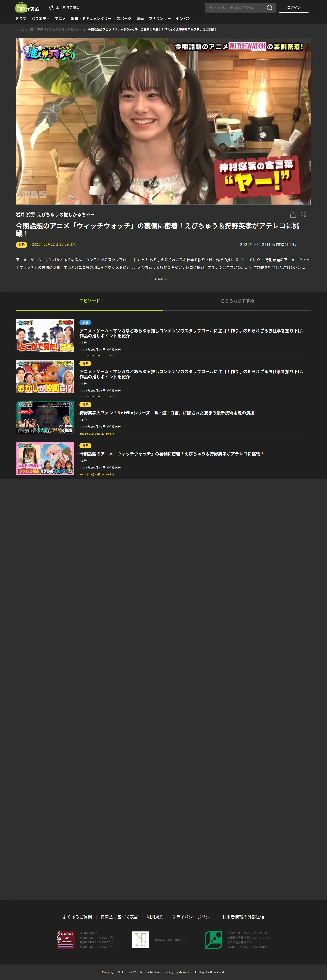
Task: Open the 報道・ドキュメンタリー category
Action: tap(91, 19)
